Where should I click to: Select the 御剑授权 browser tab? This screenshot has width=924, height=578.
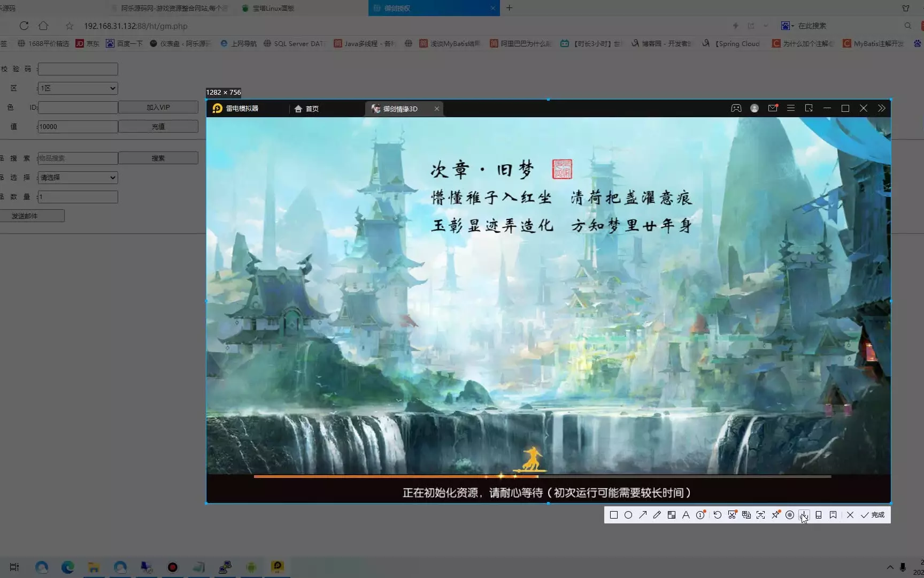(x=434, y=8)
